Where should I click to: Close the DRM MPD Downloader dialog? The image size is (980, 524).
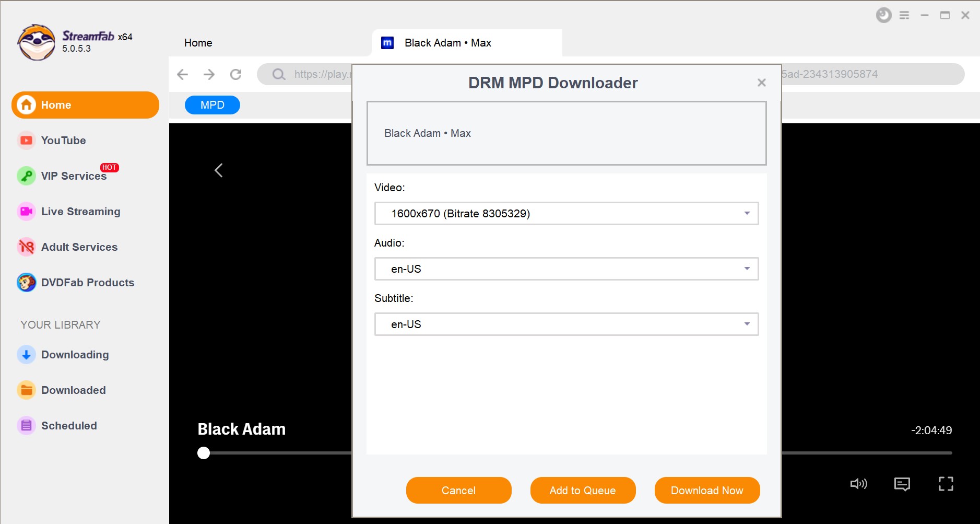click(x=762, y=83)
